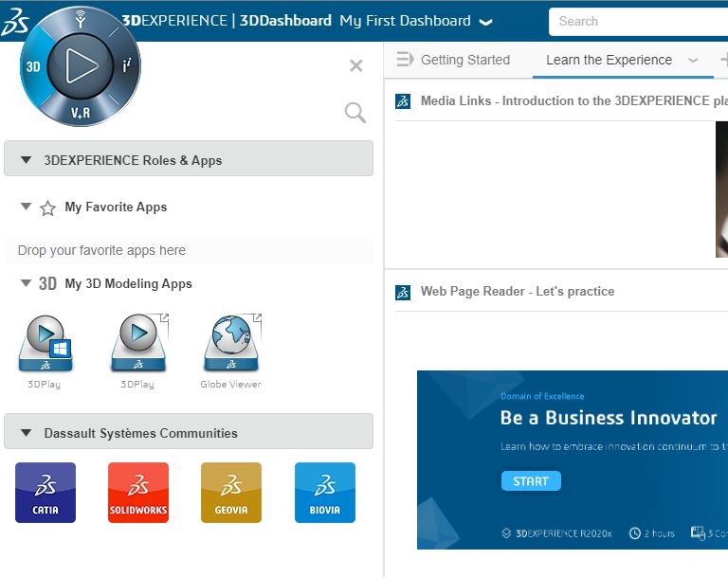728x577 pixels.
Task: Click the compass play button
Action: tap(81, 65)
